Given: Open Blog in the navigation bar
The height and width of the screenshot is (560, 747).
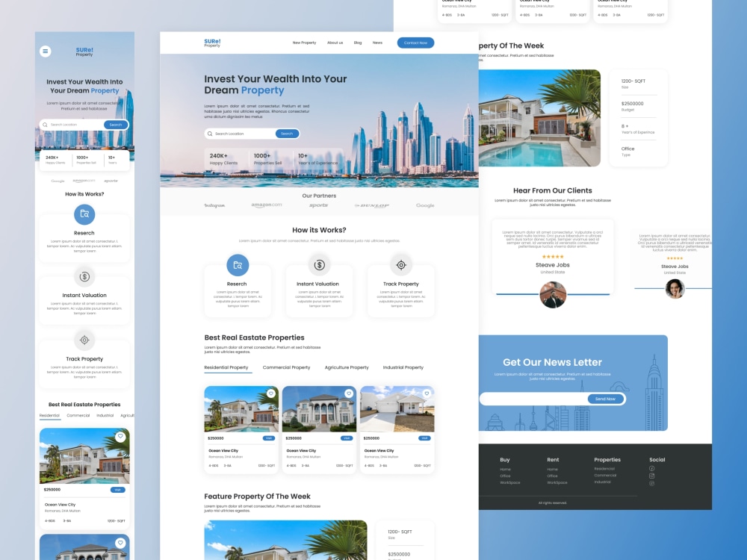Looking at the screenshot, I should coord(358,43).
